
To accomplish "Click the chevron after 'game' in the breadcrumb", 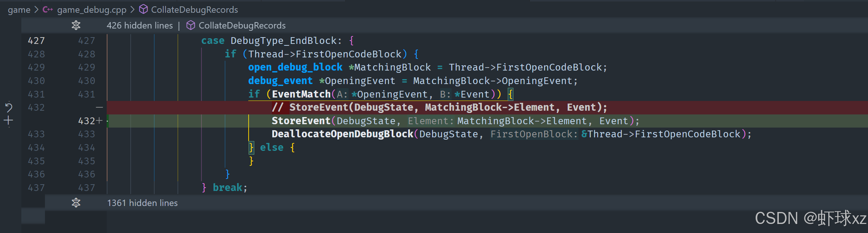I will [36, 9].
